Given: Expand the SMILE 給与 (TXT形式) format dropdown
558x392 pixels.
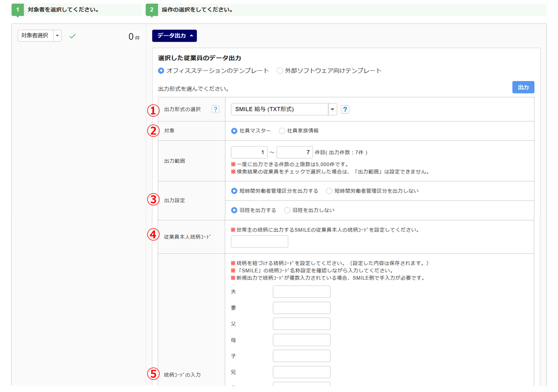Looking at the screenshot, I should pos(332,110).
